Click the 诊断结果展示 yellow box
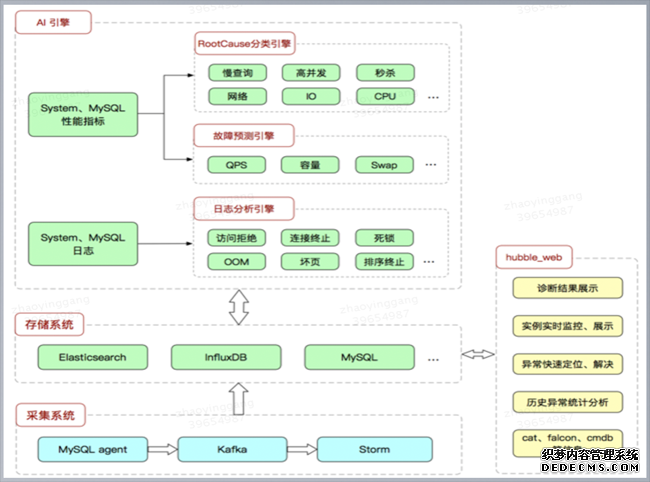Viewport: 650px width, 482px height. tap(567, 288)
